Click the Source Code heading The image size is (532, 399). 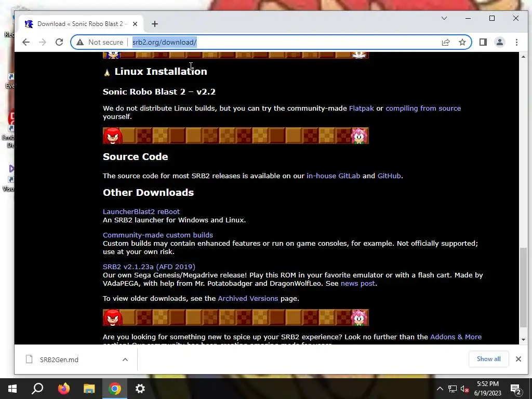pos(136,157)
